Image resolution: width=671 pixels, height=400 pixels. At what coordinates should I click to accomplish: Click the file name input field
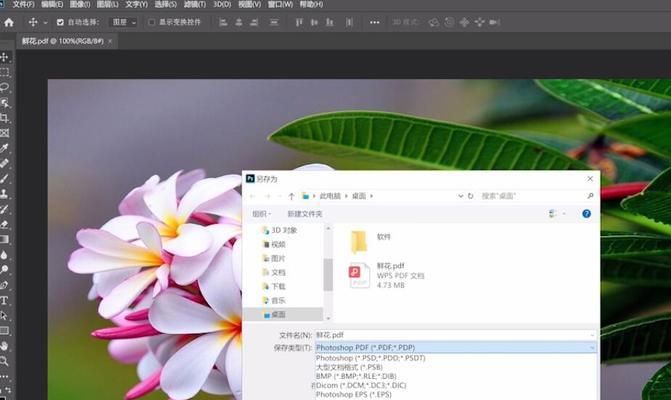[456, 335]
